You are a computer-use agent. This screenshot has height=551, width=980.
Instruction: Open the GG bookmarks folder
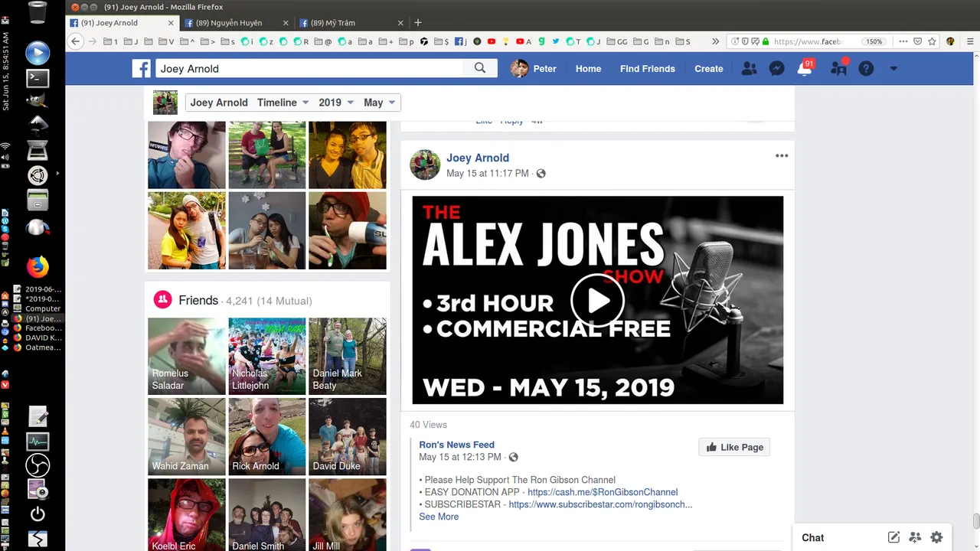tap(617, 41)
